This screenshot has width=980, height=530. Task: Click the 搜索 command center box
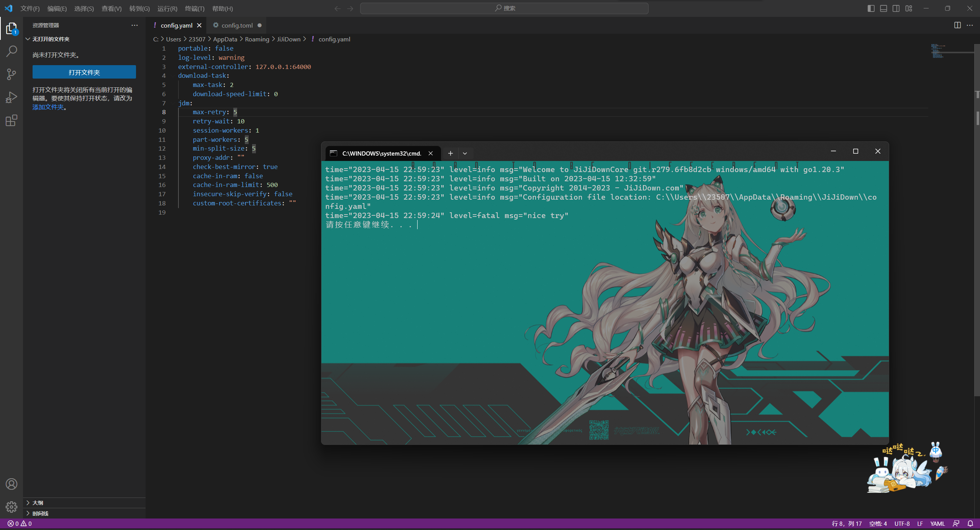click(504, 8)
